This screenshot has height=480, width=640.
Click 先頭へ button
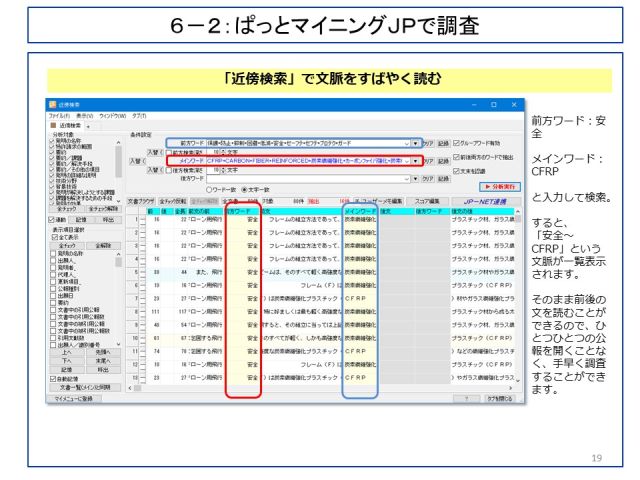click(x=104, y=352)
